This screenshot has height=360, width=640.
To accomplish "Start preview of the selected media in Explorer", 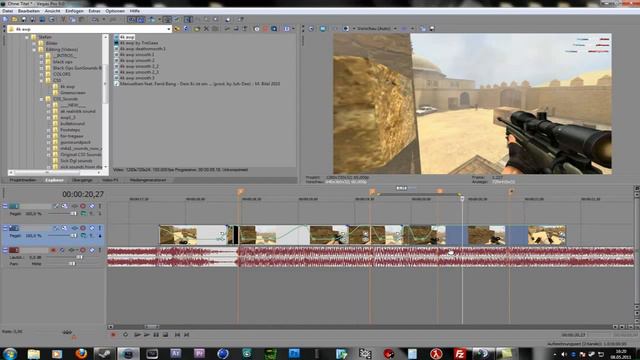I will 227,29.
